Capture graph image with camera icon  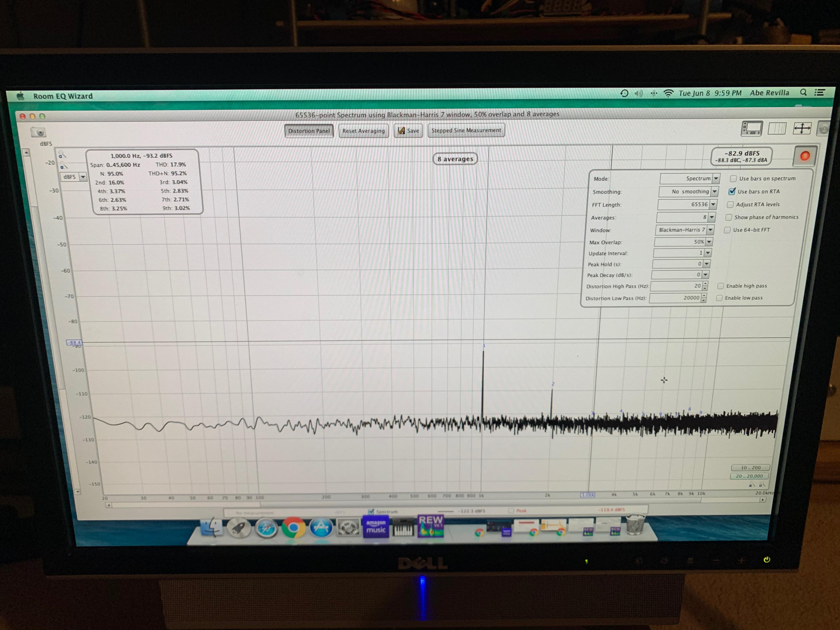(39, 132)
